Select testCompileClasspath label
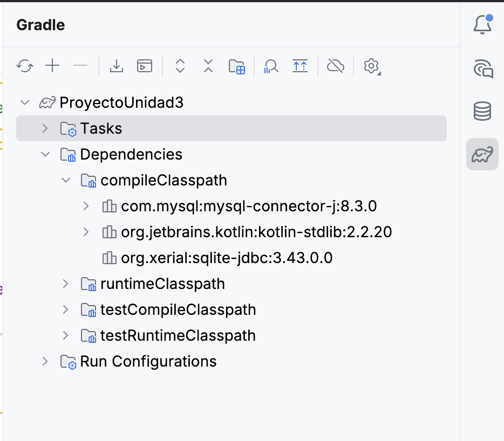The width and height of the screenshot is (504, 441). click(x=179, y=309)
